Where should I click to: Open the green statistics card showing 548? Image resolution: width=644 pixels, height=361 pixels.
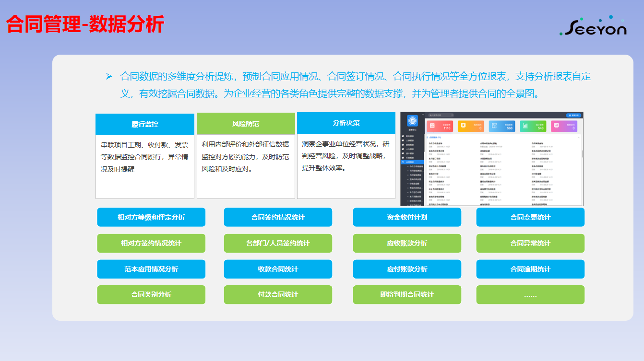coord(533,126)
